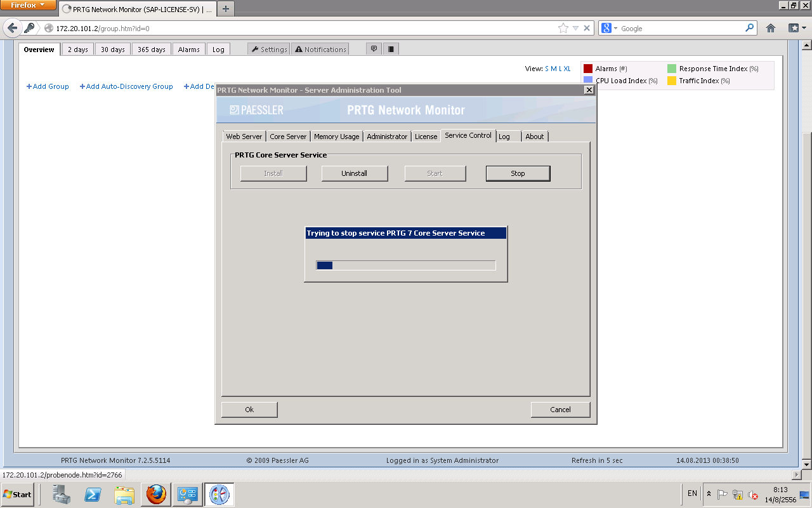Set view size to XL
The width and height of the screenshot is (812, 508).
(567, 69)
